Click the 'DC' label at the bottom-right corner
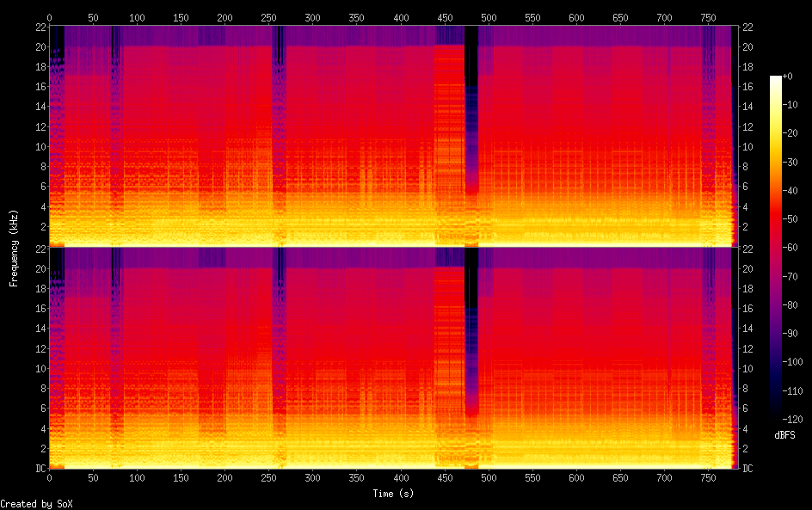This screenshot has height=510, width=812. 747,468
